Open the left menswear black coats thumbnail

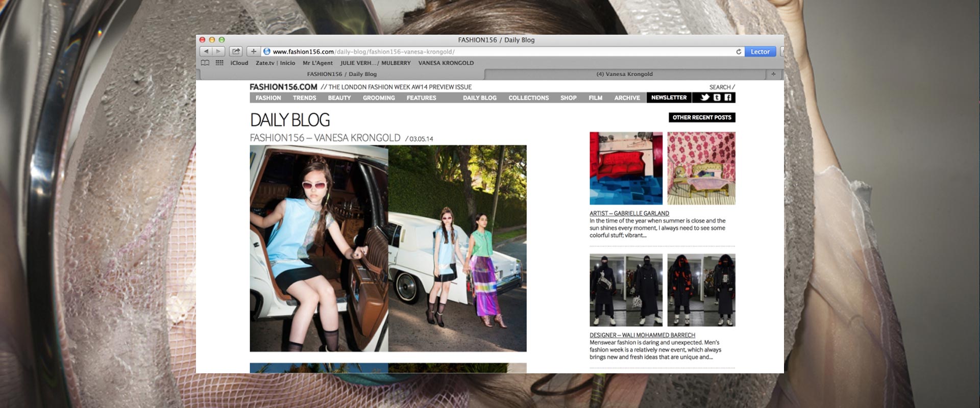pyautogui.click(x=626, y=290)
